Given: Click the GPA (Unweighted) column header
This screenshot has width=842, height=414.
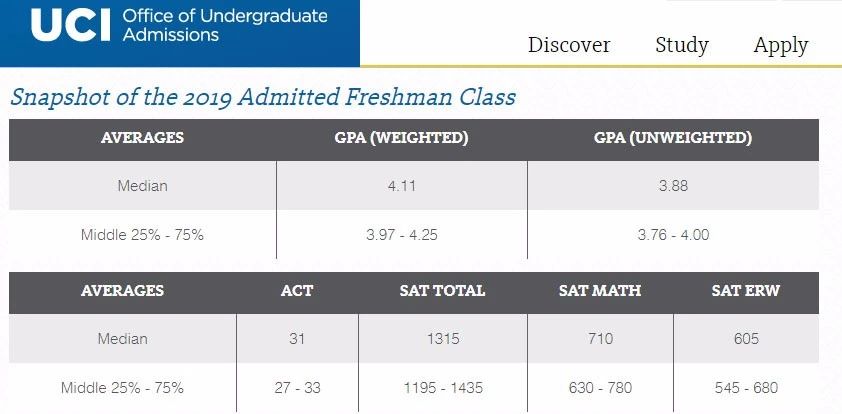Looking at the screenshot, I should [x=673, y=138].
